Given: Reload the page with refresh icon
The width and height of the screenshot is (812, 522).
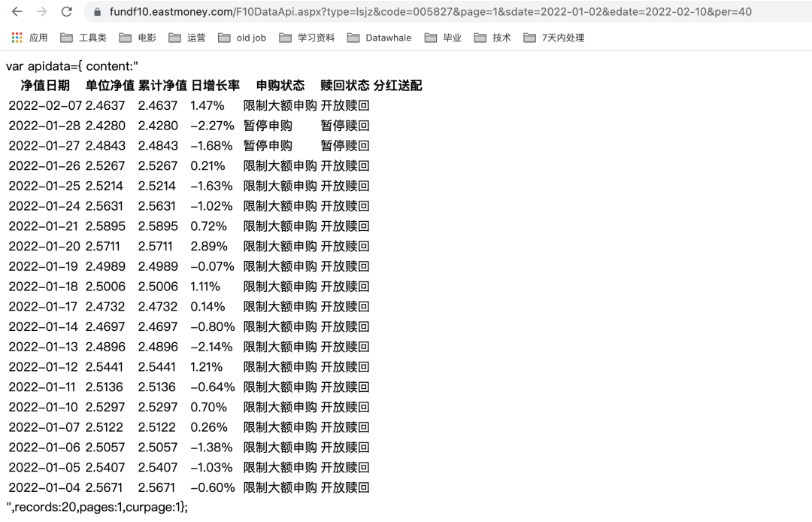Looking at the screenshot, I should click(66, 11).
